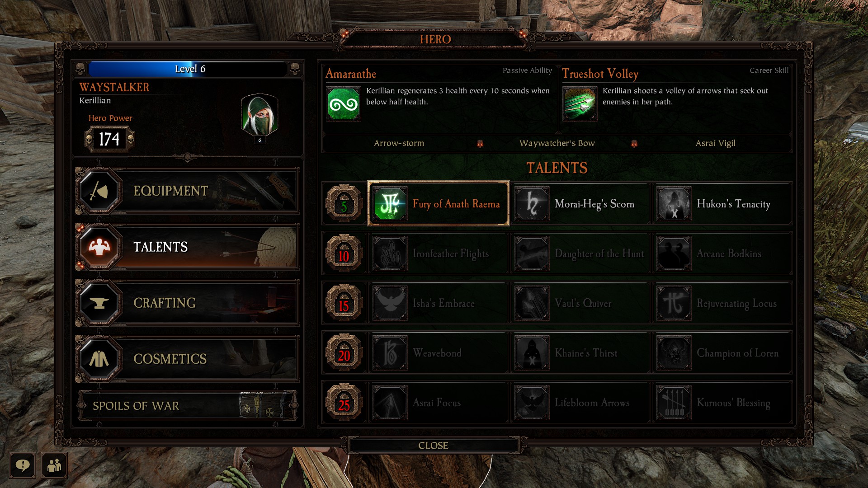Click the Hero Power 174 value
Viewport: 868px width, 488px height.
point(109,139)
